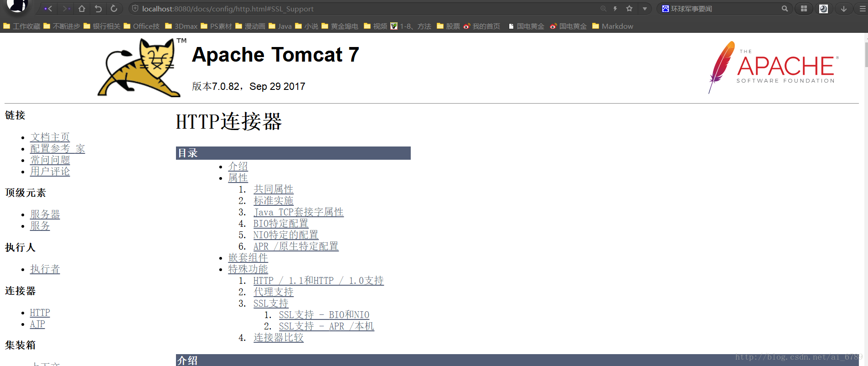This screenshot has width=868, height=366.
Task: Open the Office技 bookmark folder
Action: pos(141,26)
